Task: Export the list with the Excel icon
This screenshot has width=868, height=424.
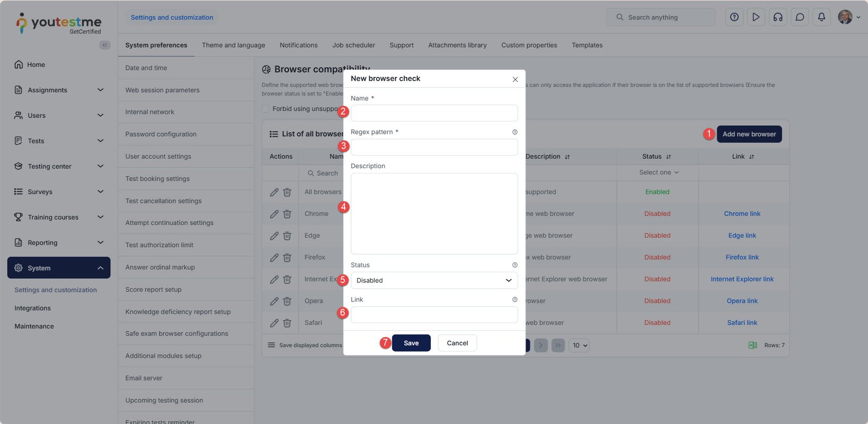Action: (x=752, y=345)
